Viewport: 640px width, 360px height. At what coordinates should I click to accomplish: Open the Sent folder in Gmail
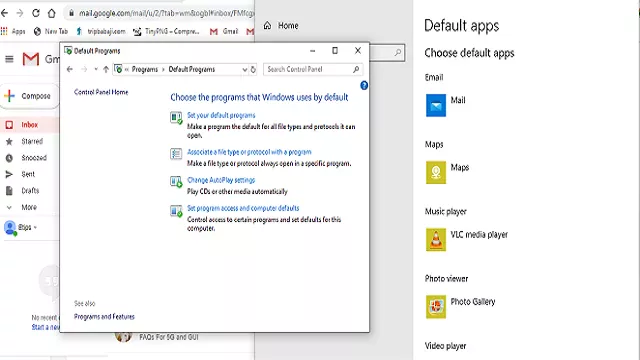(29, 174)
